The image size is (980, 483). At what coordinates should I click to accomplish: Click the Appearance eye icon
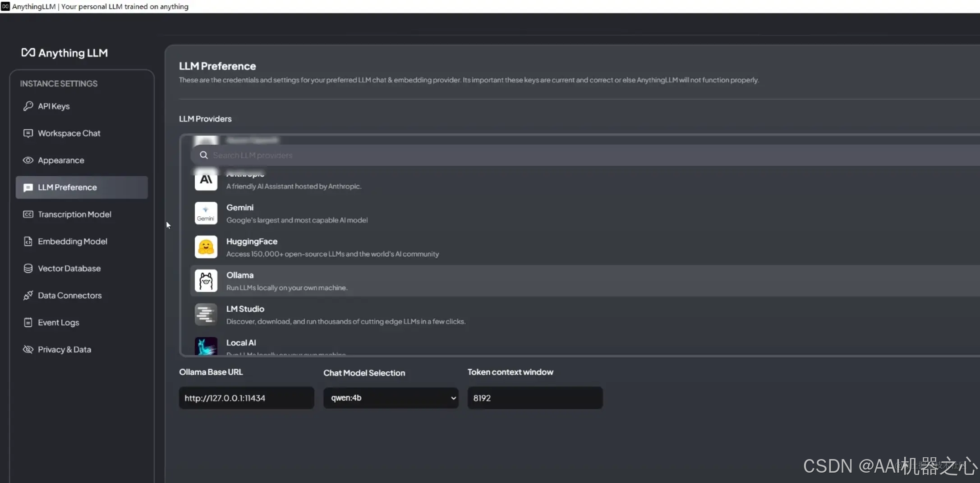coord(28,160)
